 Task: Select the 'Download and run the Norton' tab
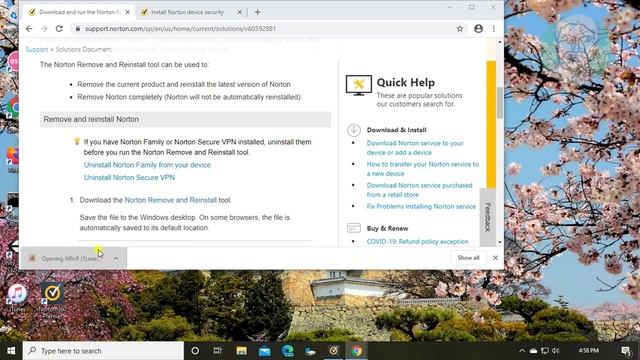click(79, 12)
